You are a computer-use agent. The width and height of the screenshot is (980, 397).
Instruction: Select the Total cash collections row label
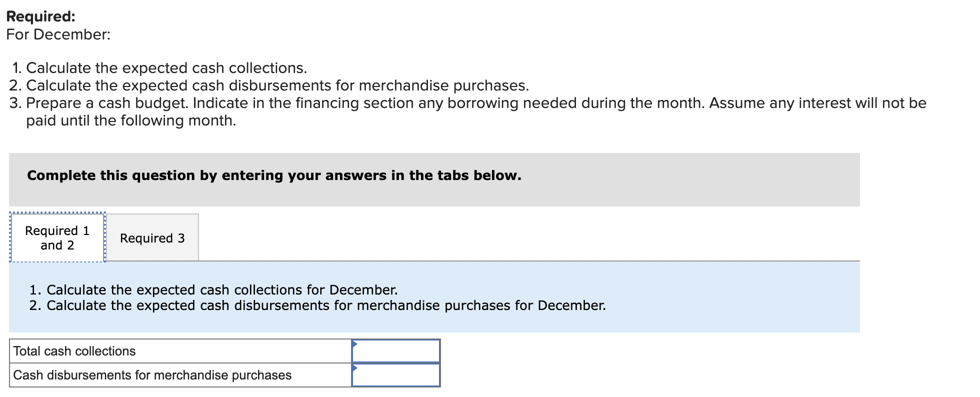coord(74,351)
